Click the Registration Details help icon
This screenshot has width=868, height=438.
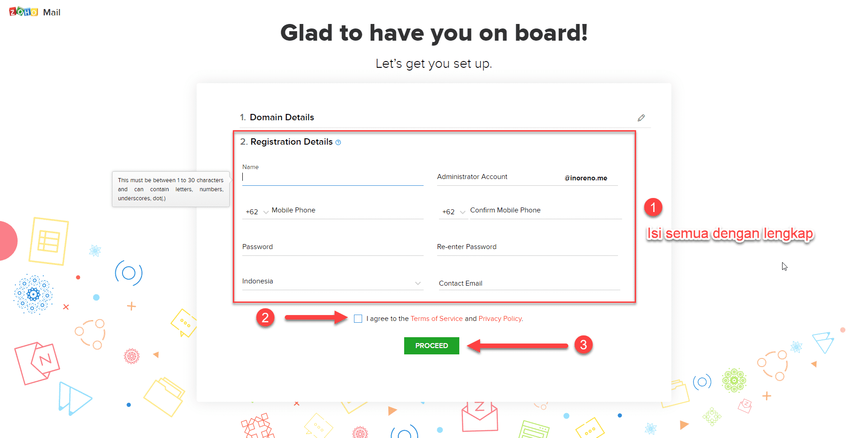click(x=338, y=142)
